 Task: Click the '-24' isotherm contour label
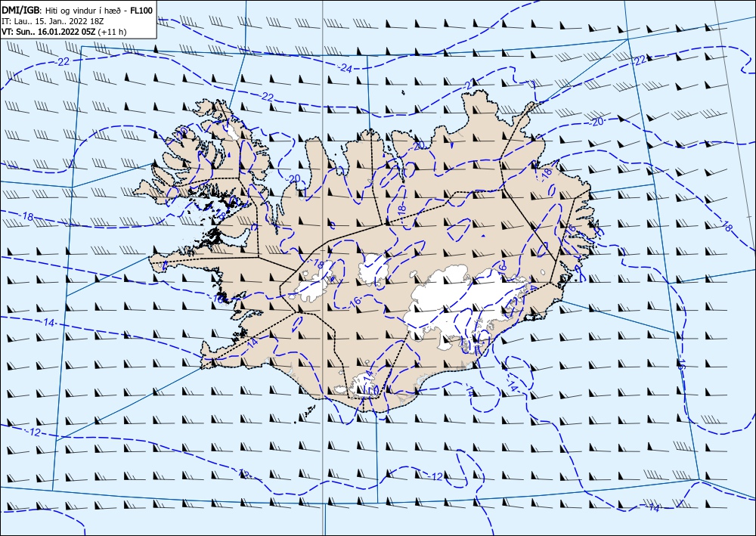(345, 68)
